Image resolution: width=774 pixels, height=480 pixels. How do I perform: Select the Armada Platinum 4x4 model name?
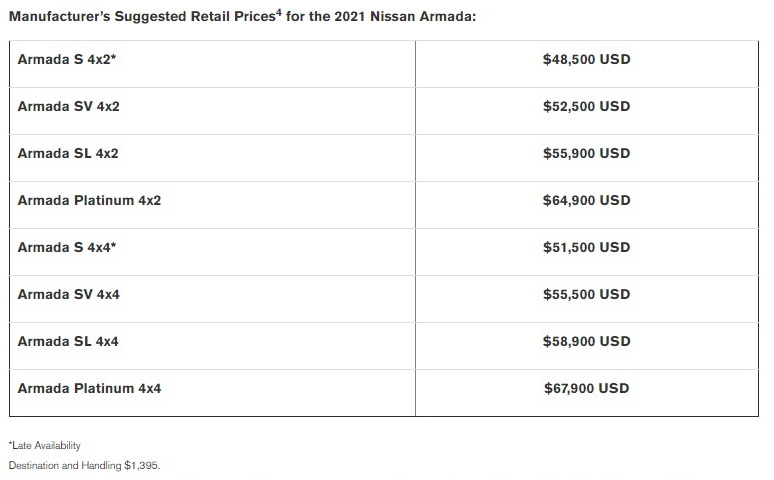pyautogui.click(x=89, y=388)
